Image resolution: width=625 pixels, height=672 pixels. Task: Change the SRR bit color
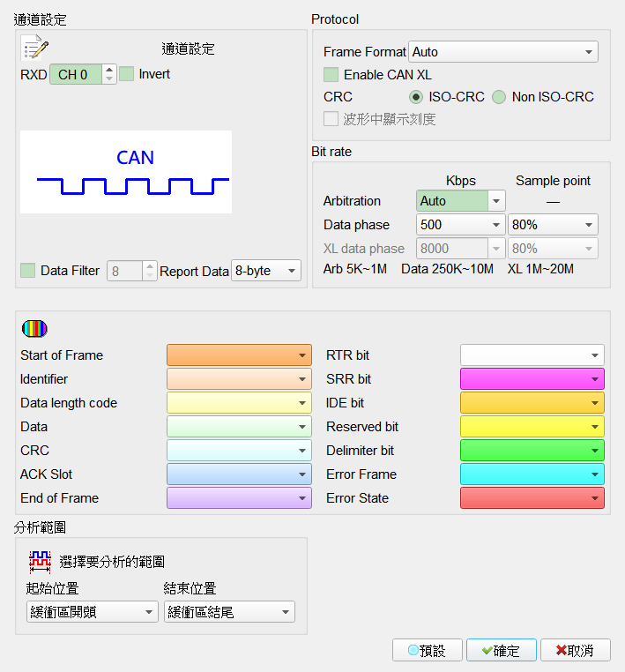[532, 379]
